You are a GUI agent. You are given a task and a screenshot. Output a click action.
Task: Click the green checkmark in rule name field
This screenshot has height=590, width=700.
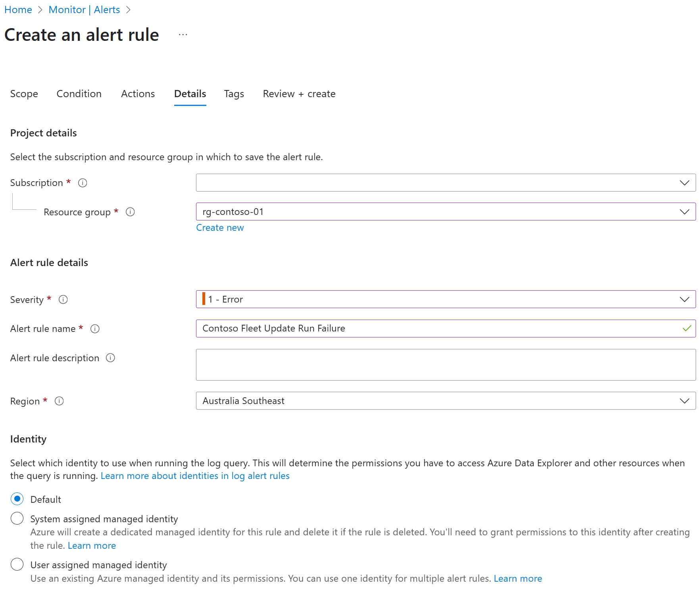point(687,328)
